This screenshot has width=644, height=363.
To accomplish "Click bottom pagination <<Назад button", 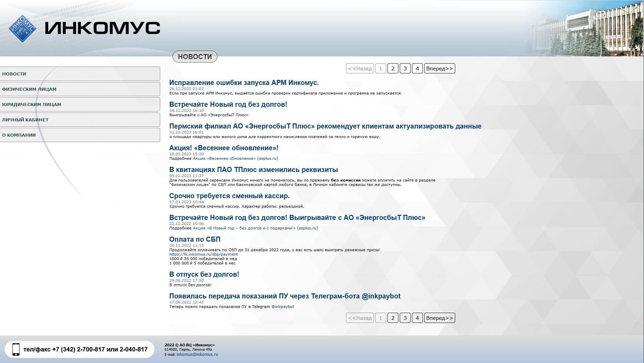I will pyautogui.click(x=360, y=318).
